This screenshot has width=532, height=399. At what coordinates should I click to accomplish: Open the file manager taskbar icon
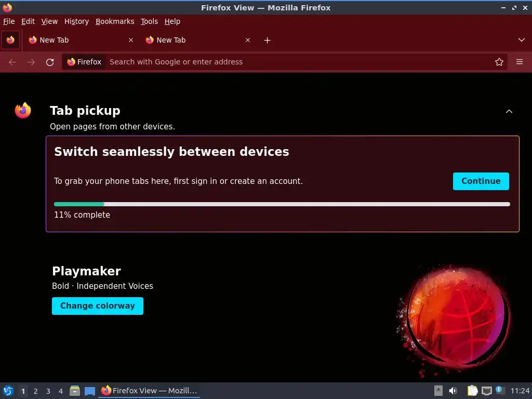(75, 391)
